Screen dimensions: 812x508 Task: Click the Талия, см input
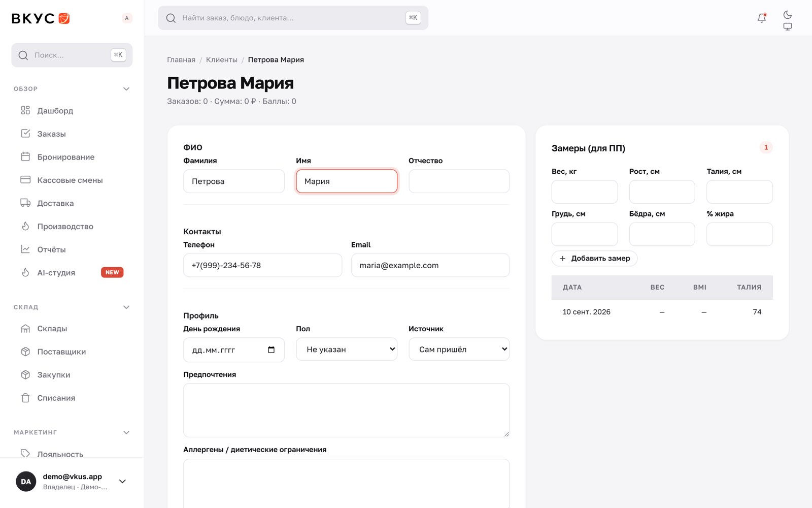coord(739,192)
